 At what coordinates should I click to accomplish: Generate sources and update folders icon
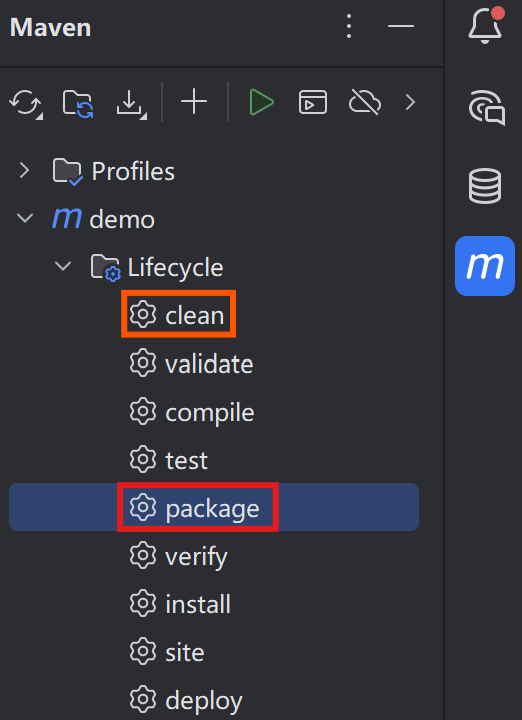point(78,103)
